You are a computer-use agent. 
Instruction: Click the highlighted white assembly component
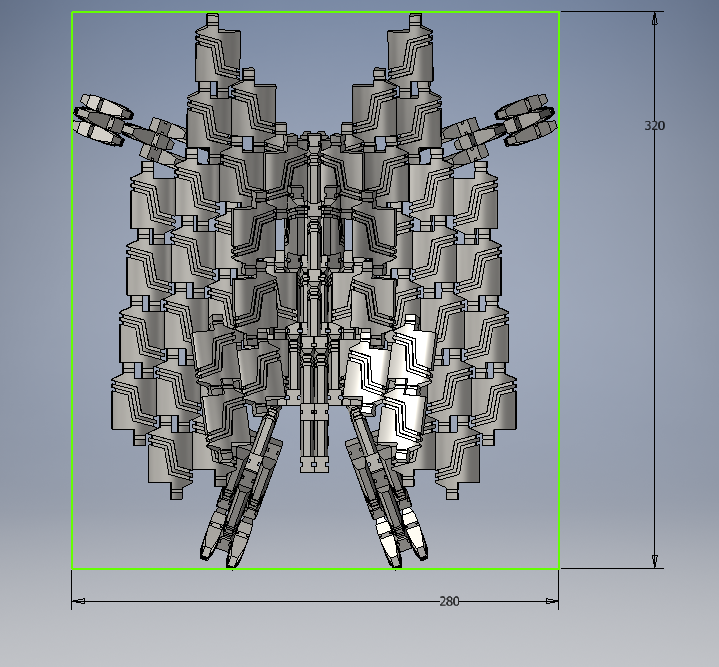pos(389,387)
